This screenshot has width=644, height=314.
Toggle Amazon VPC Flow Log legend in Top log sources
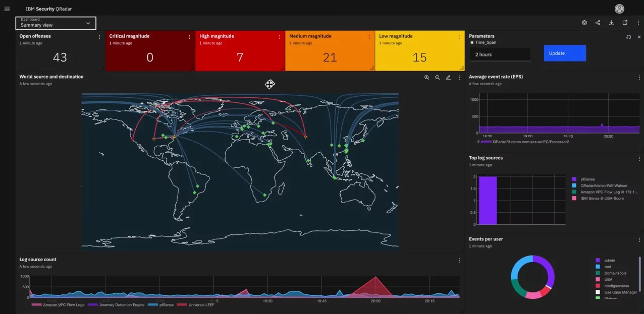tap(605, 192)
